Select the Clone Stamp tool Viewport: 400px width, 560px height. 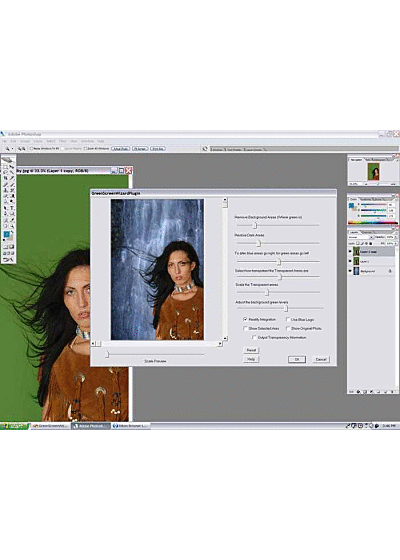click(x=5, y=190)
